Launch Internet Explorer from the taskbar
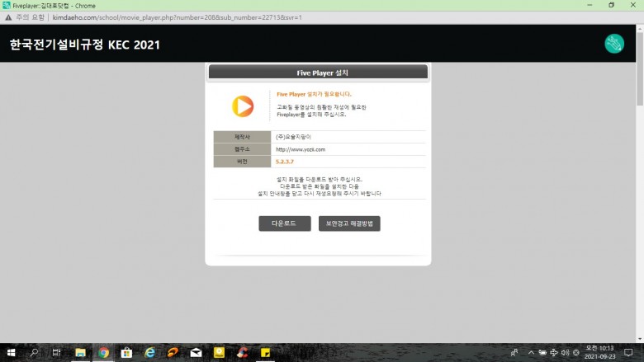Viewport: 644px width, 362px height. coord(149,352)
